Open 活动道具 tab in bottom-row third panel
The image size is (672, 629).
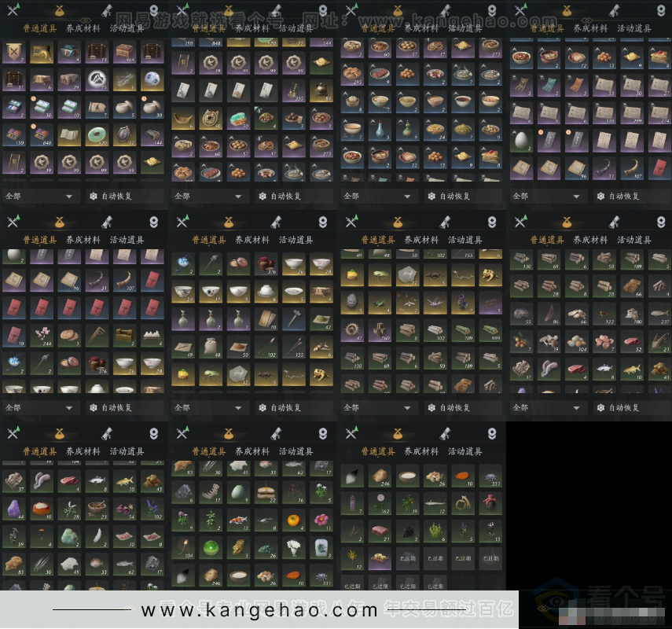465,451
